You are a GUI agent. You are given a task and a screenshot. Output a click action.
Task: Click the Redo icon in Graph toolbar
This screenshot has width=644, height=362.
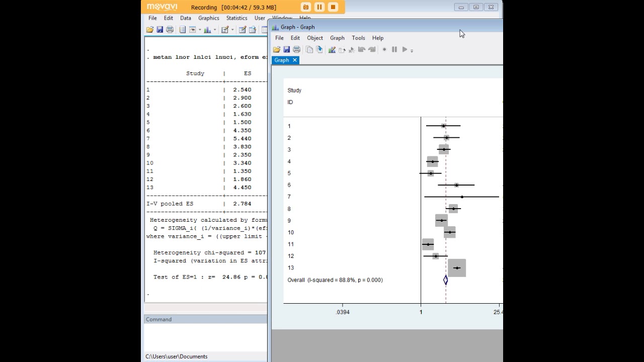point(372,49)
